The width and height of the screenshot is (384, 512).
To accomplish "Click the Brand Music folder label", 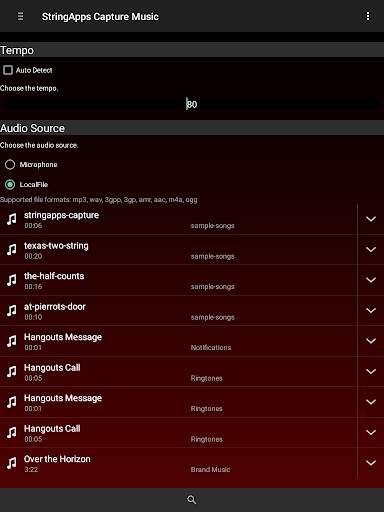I will 210,470.
